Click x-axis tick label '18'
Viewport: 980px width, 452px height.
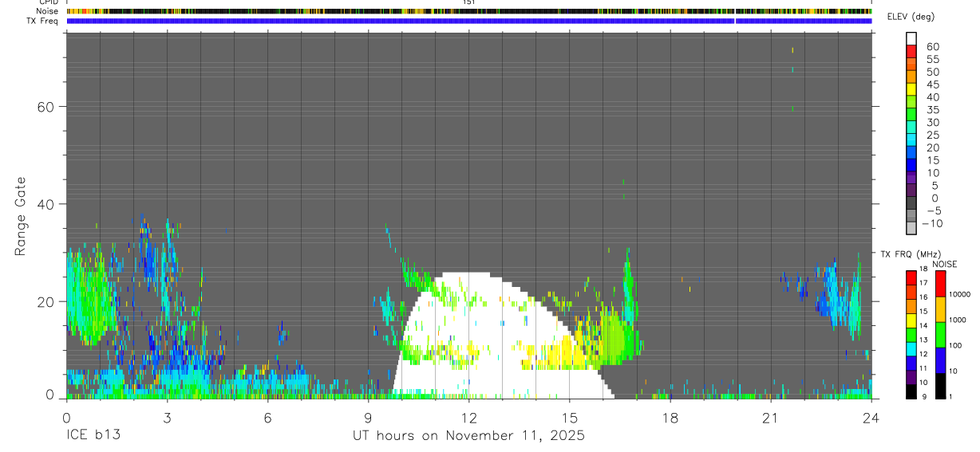click(x=670, y=418)
